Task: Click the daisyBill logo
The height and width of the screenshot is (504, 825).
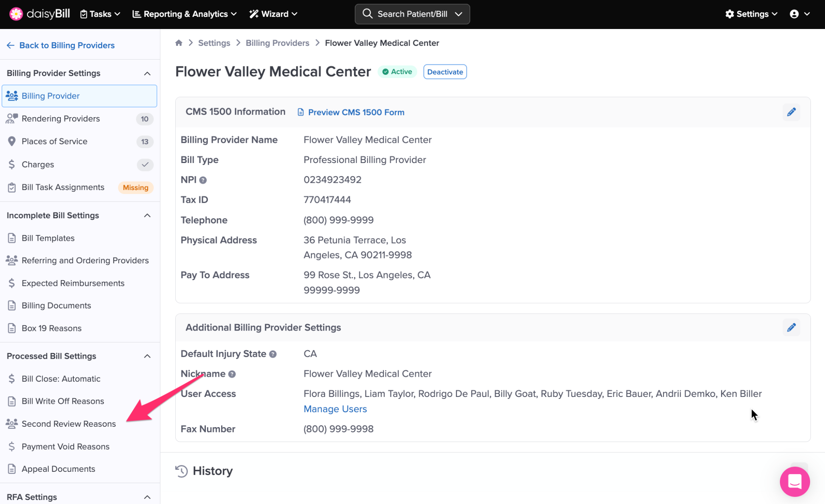Action: click(x=39, y=14)
